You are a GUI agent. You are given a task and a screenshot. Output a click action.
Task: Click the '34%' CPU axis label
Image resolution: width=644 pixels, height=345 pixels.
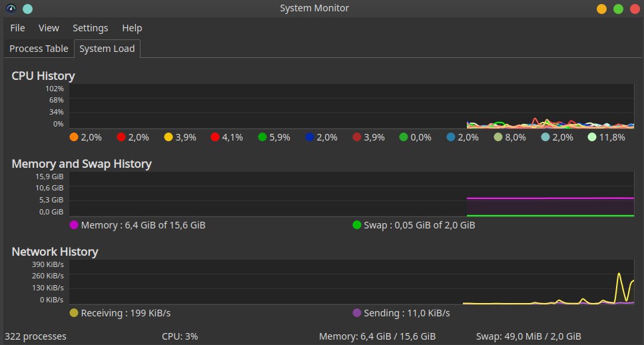tap(57, 112)
